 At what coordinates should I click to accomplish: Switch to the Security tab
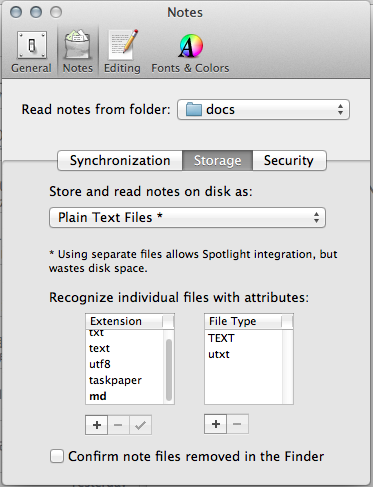[x=289, y=161]
